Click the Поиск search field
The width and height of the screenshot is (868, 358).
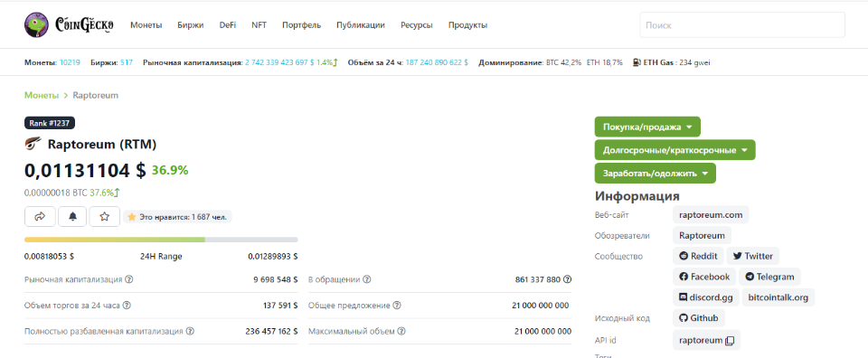[742, 25]
